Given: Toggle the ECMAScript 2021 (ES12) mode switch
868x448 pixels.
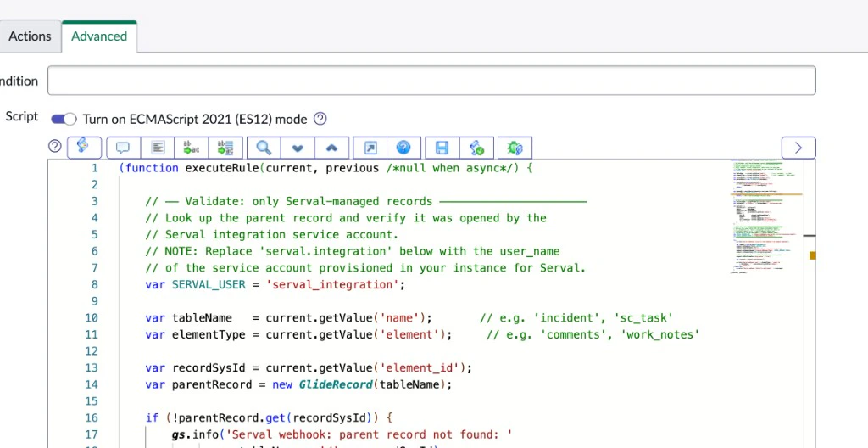Looking at the screenshot, I should coord(64,119).
